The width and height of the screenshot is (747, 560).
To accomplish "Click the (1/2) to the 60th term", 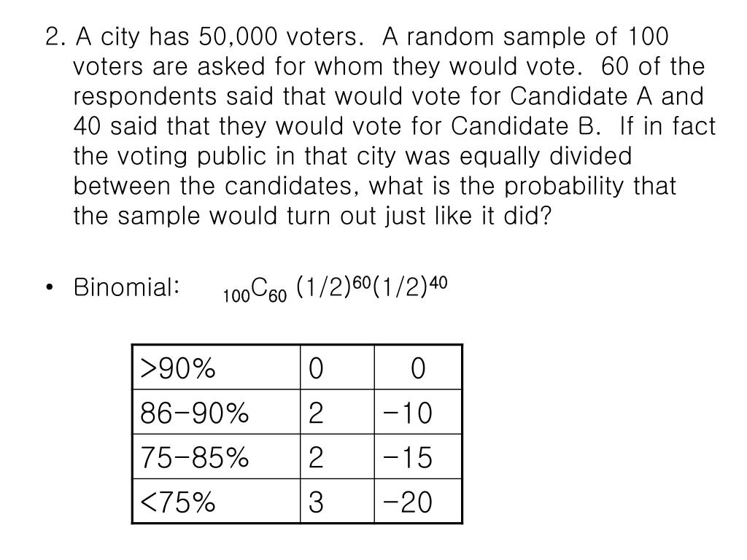I will coord(333,286).
